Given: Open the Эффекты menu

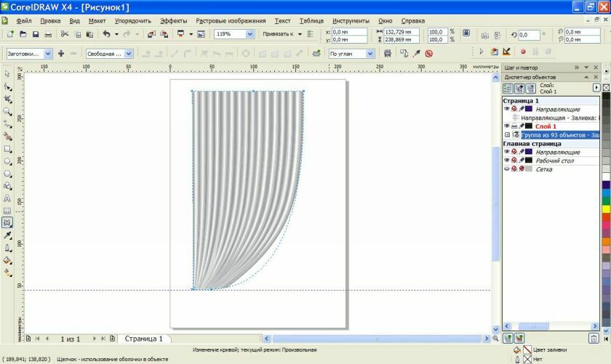Looking at the screenshot, I should pyautogui.click(x=173, y=21).
